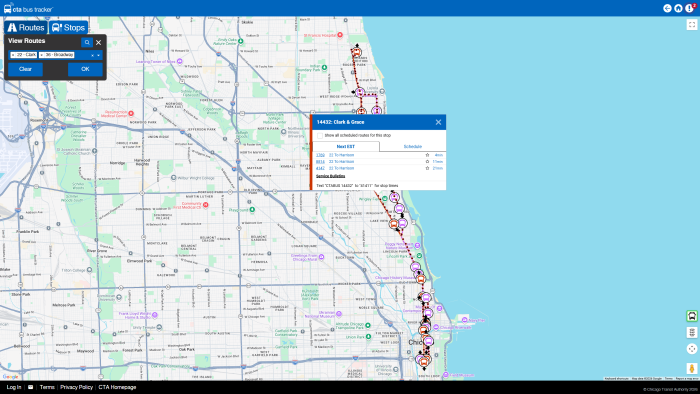Close the Clark & Grace stop popup
The image size is (700, 394).
click(x=438, y=122)
